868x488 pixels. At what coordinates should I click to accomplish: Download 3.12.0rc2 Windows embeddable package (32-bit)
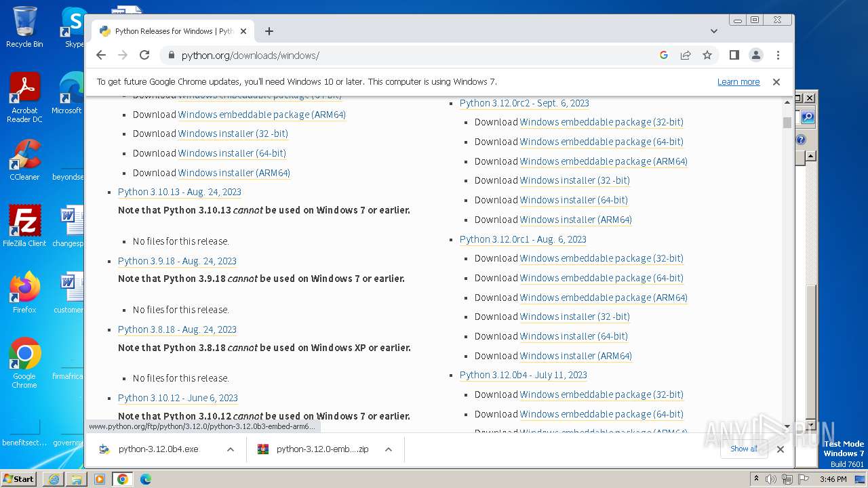pos(601,122)
